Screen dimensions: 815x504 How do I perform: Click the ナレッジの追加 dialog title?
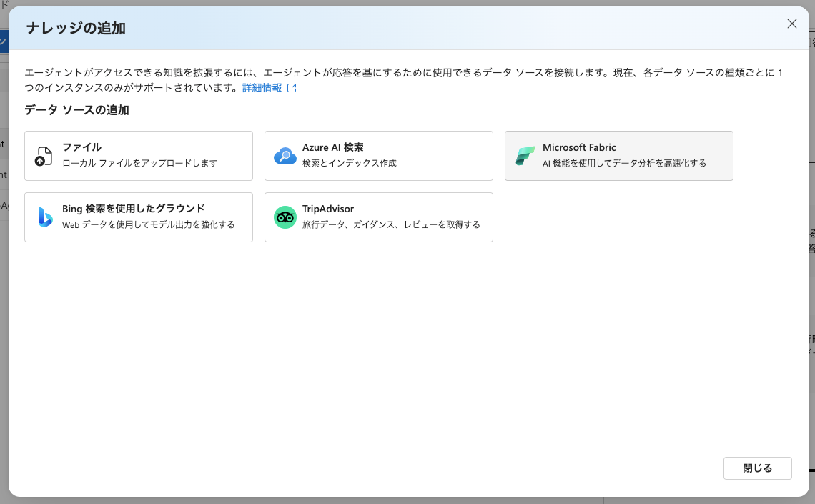76,28
